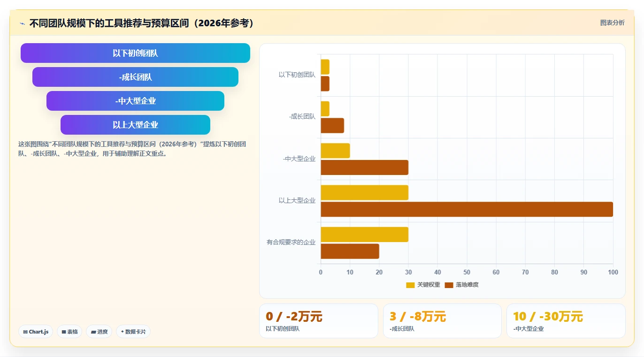Click the yellow 关键权重 legend swatch
This screenshot has height=357, width=644.
coord(410,285)
